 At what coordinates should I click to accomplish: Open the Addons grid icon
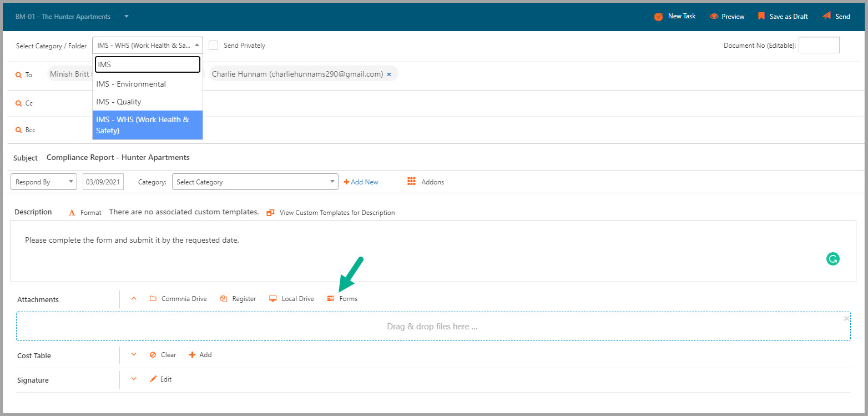pyautogui.click(x=411, y=182)
